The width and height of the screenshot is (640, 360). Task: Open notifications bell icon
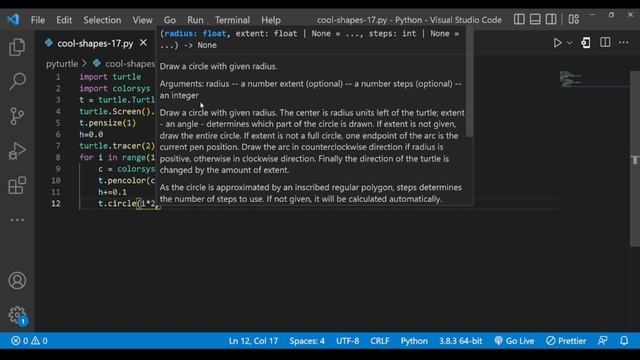point(624,341)
